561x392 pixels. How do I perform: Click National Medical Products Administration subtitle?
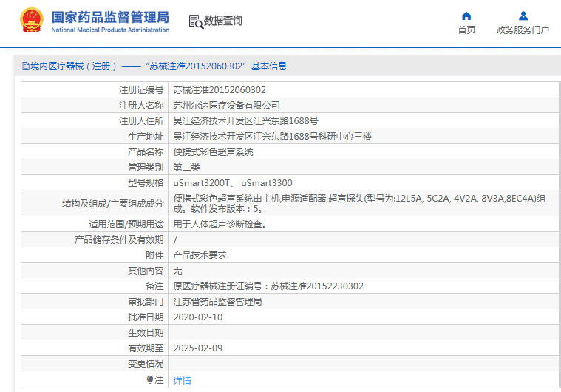[110, 30]
